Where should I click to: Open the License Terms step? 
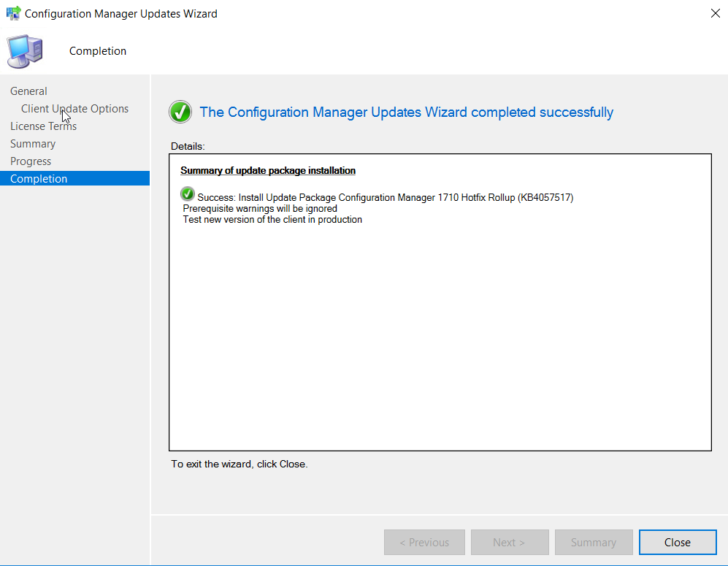pos(43,126)
